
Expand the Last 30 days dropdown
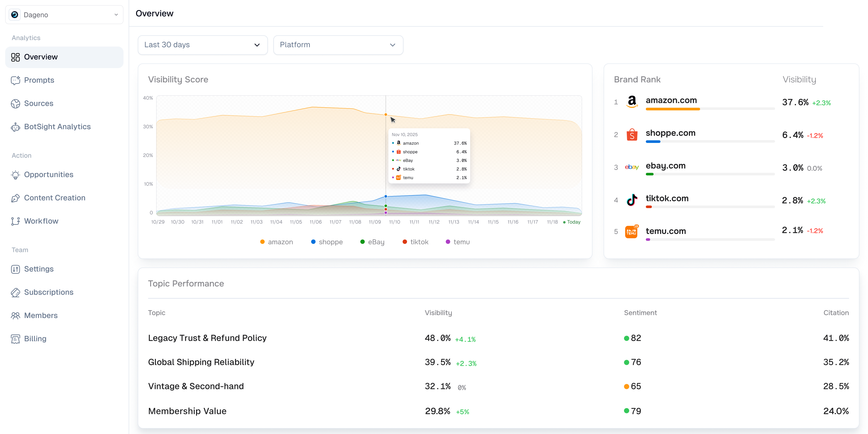203,45
